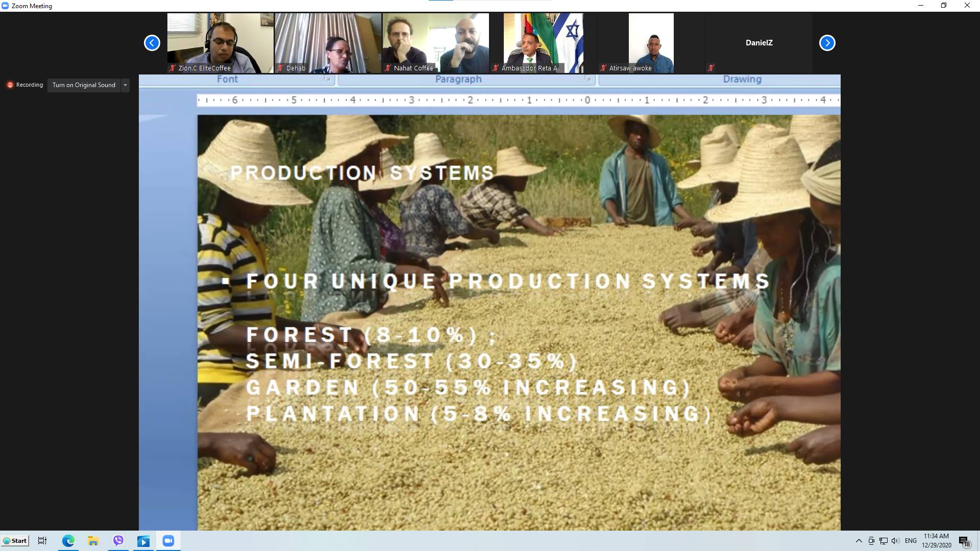Click the Zoom taskbar icon

168,541
